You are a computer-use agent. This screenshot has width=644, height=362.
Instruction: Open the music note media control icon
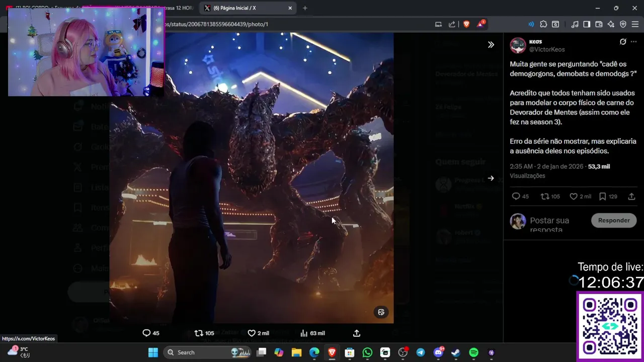[575, 24]
